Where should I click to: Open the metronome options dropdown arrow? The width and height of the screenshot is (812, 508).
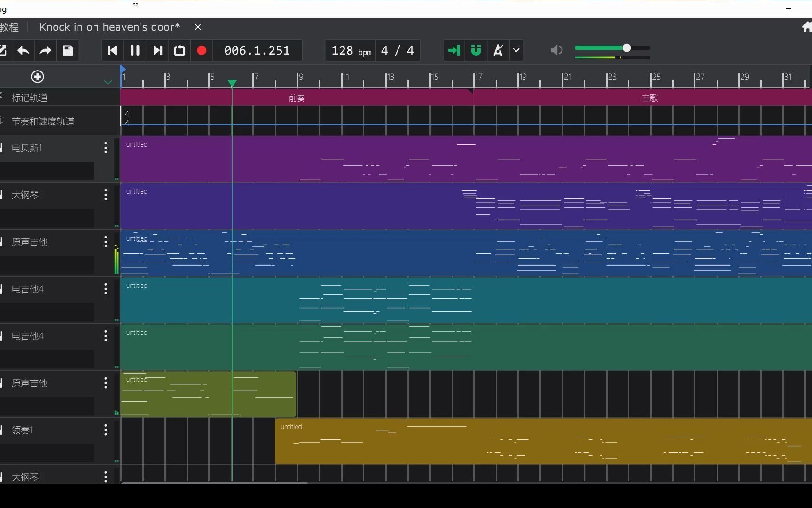click(516, 50)
